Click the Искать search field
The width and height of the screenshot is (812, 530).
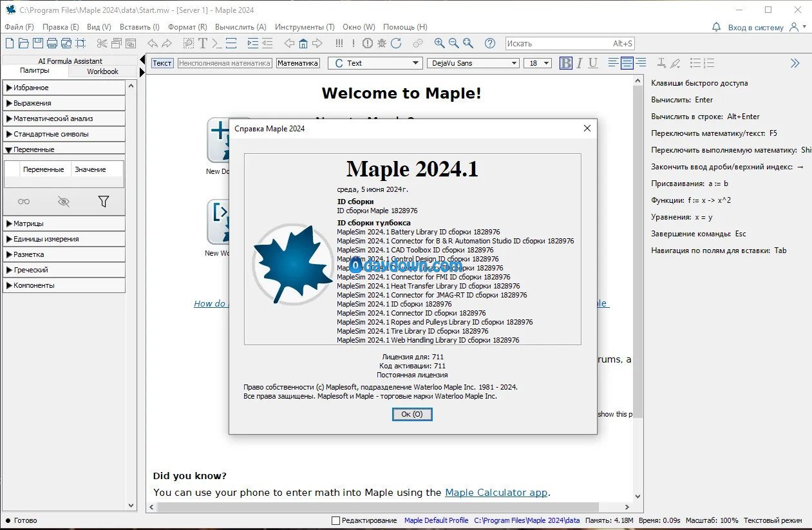pyautogui.click(x=557, y=43)
